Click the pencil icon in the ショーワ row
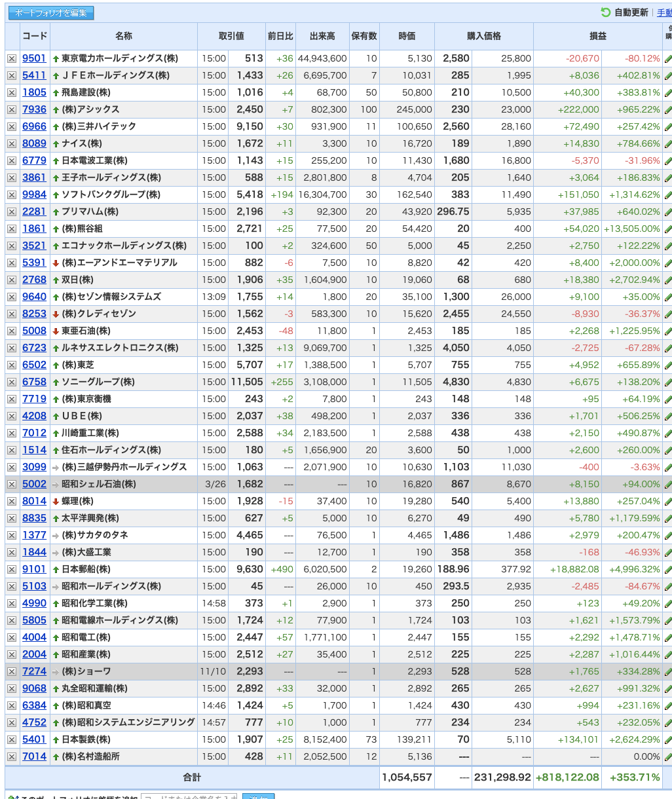This screenshot has height=799, width=672. tap(667, 671)
